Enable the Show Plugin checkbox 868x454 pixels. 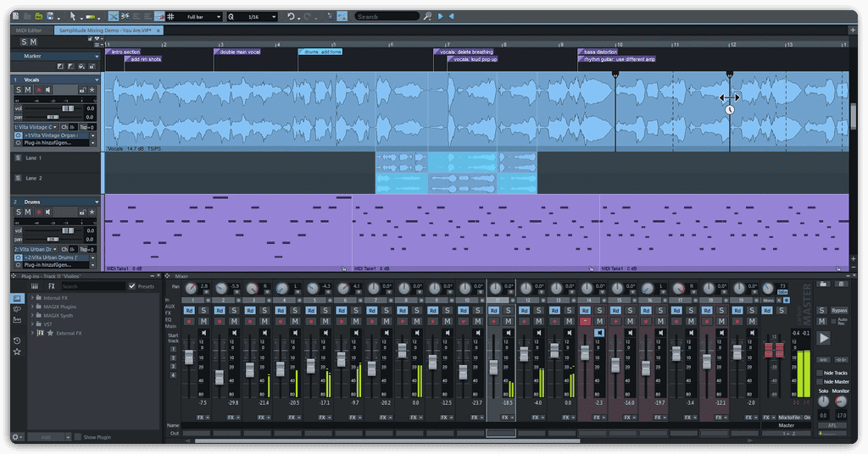77,437
